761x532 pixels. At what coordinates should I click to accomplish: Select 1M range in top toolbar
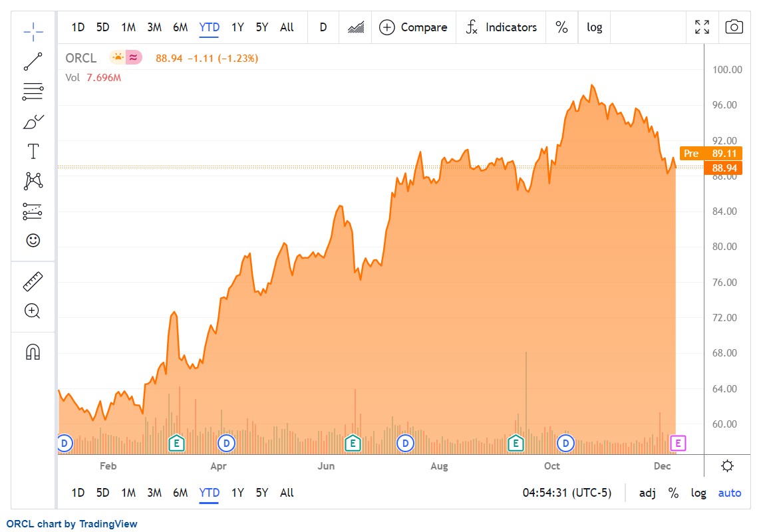pyautogui.click(x=128, y=27)
